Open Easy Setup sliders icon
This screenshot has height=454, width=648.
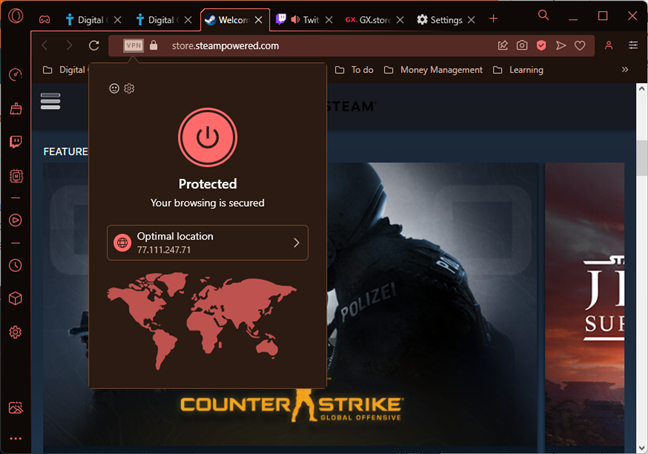tap(633, 45)
